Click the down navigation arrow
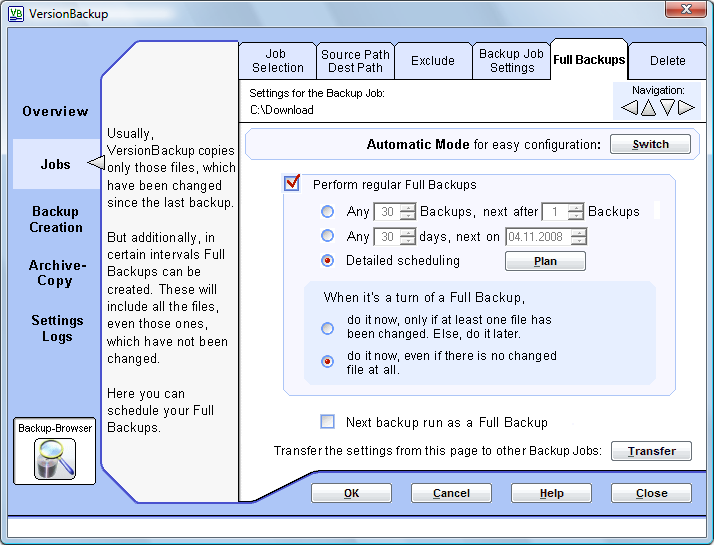The width and height of the screenshot is (714, 545). pyautogui.click(x=667, y=108)
